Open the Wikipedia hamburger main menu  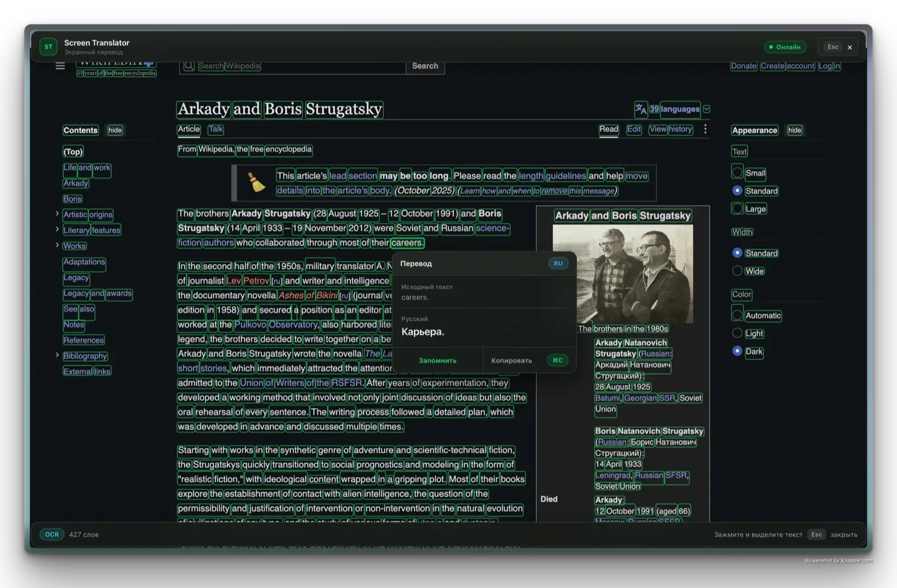(60, 66)
